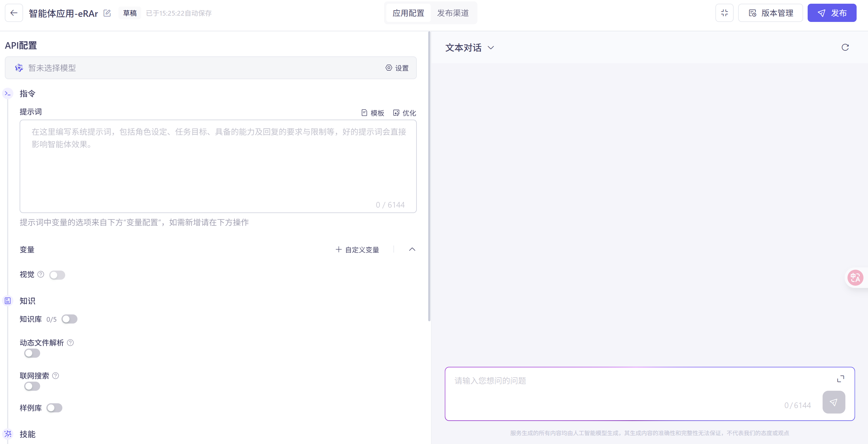Select the 应用配置 tab
This screenshot has width=868, height=444.
coord(408,13)
